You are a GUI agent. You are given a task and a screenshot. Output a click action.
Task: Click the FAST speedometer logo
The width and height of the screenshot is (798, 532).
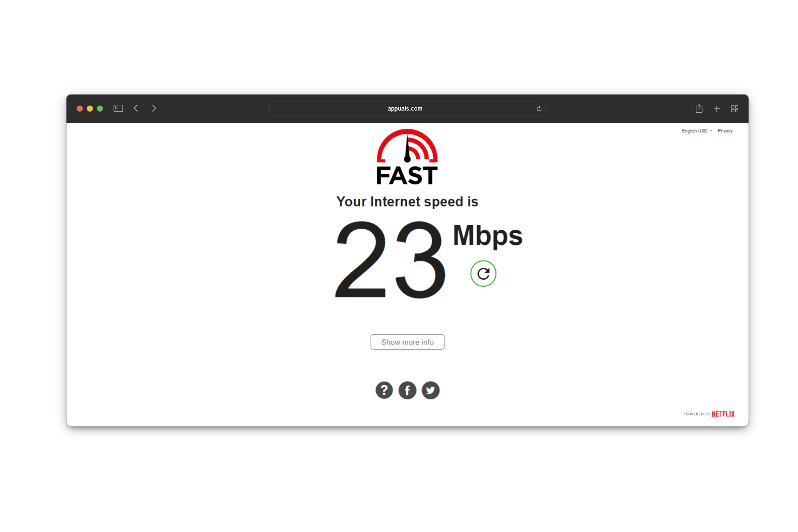[407, 157]
